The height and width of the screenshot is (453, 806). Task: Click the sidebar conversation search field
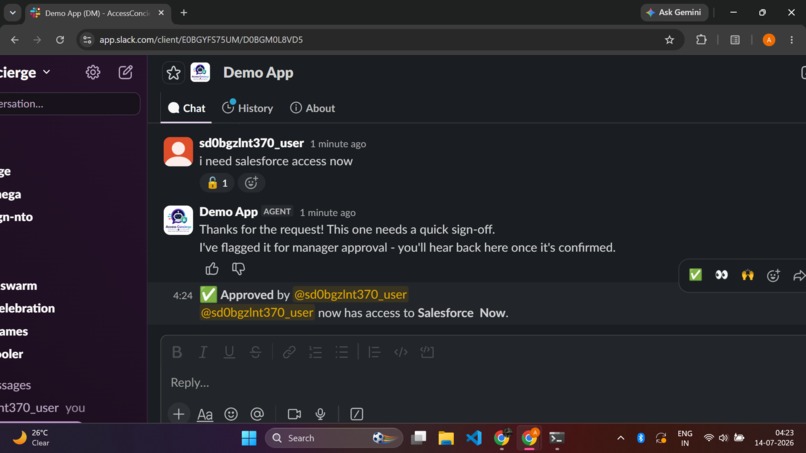coord(70,104)
